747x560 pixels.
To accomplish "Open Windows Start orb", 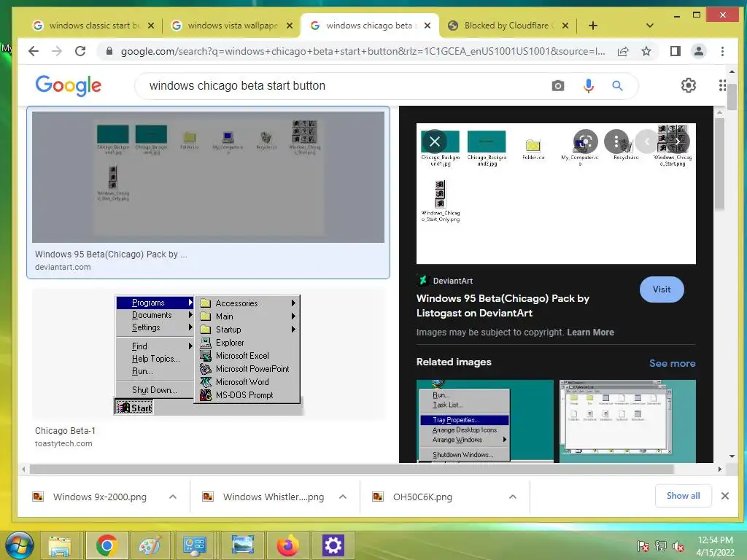I will (19, 545).
